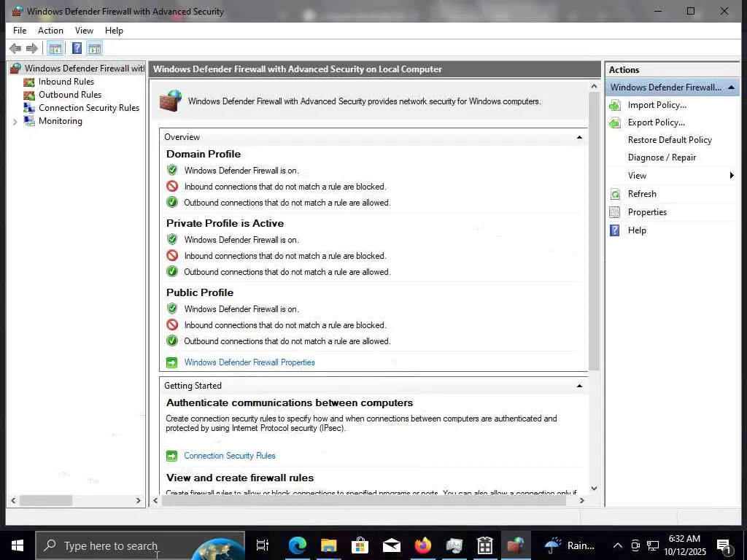Open the View menu in menu bar
Viewport: 747px width, 560px height.
(84, 31)
